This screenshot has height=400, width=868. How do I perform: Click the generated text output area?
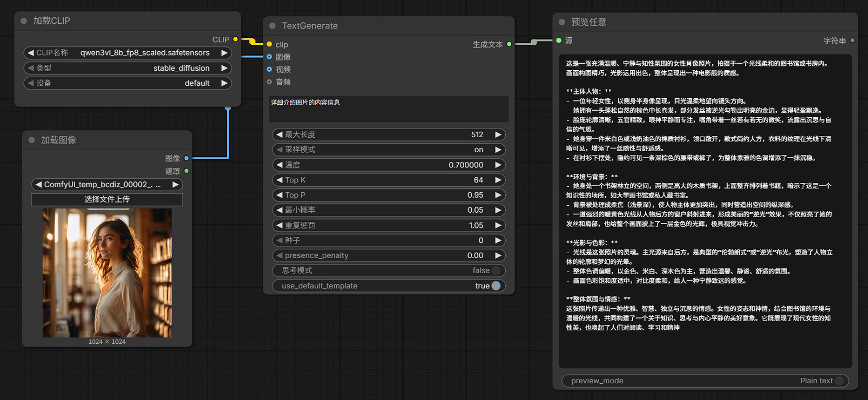[x=705, y=211]
